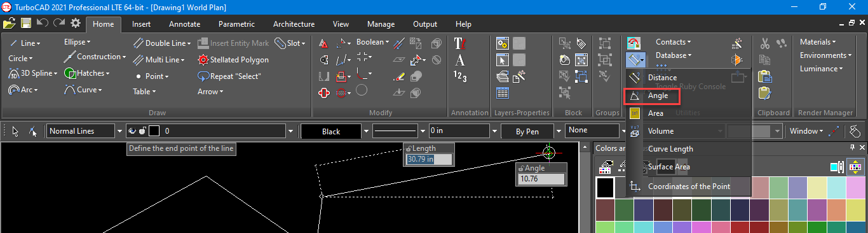Screen dimensions: 868x233
Task: Run Repeat "Select" command
Action: [229, 76]
